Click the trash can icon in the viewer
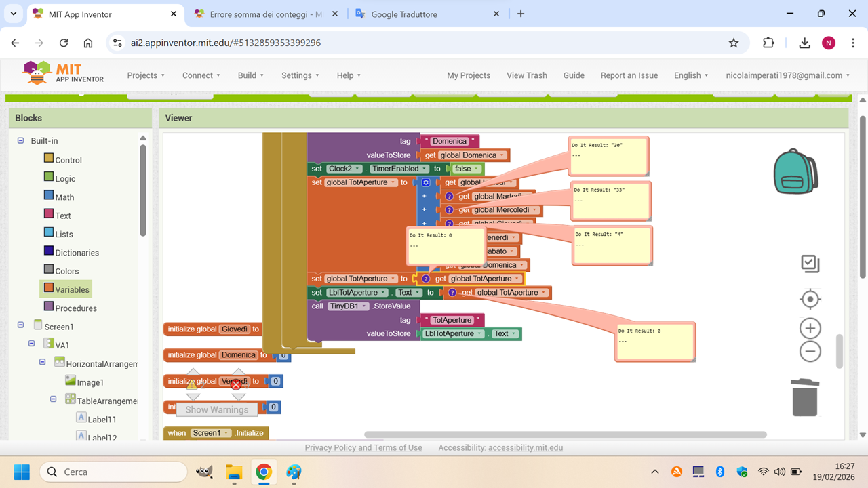Screen dimensions: 868x488 click(804, 397)
